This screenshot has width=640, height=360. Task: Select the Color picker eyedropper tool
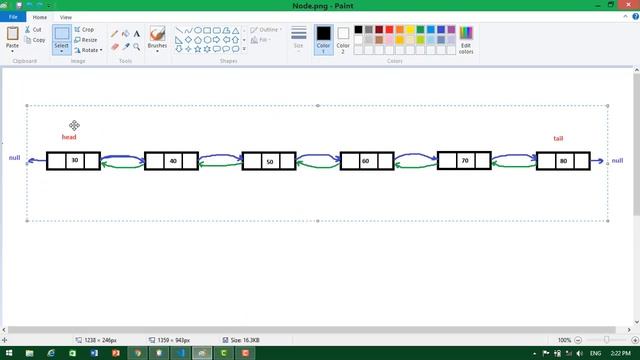pos(126,47)
